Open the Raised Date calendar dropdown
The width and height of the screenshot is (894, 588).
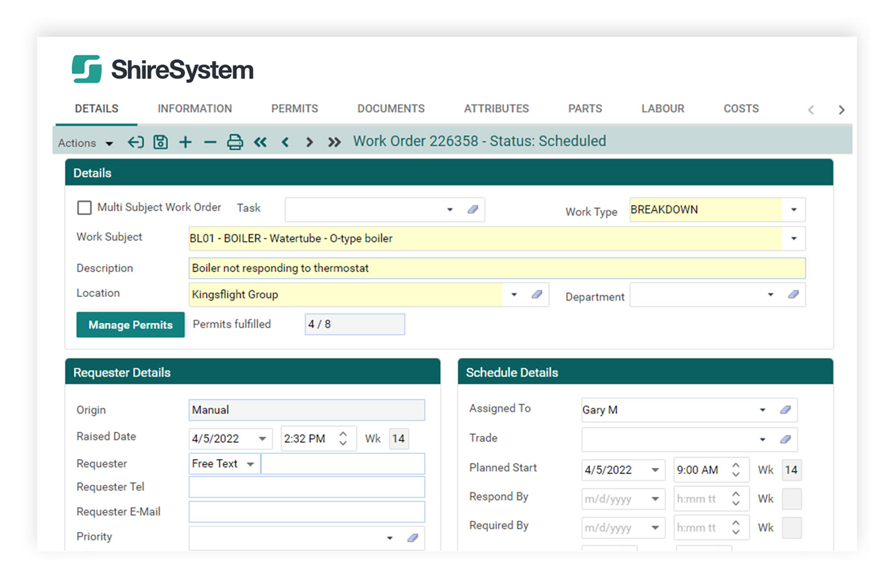tap(262, 439)
